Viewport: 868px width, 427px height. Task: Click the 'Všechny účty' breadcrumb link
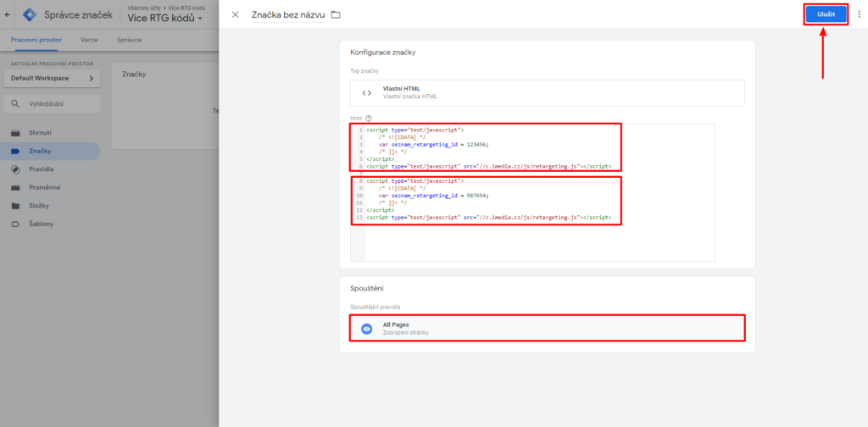click(x=142, y=8)
